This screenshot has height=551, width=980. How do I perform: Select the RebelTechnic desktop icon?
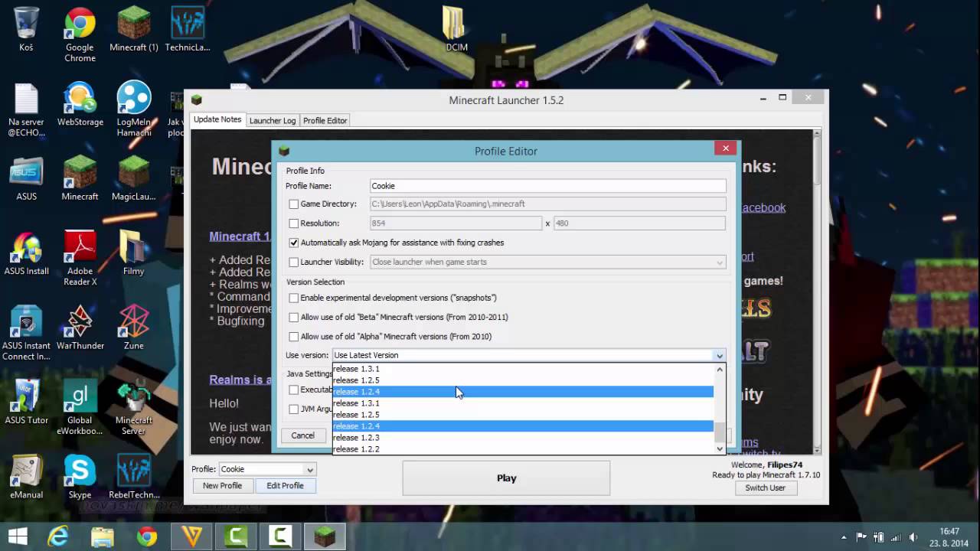[x=134, y=477]
